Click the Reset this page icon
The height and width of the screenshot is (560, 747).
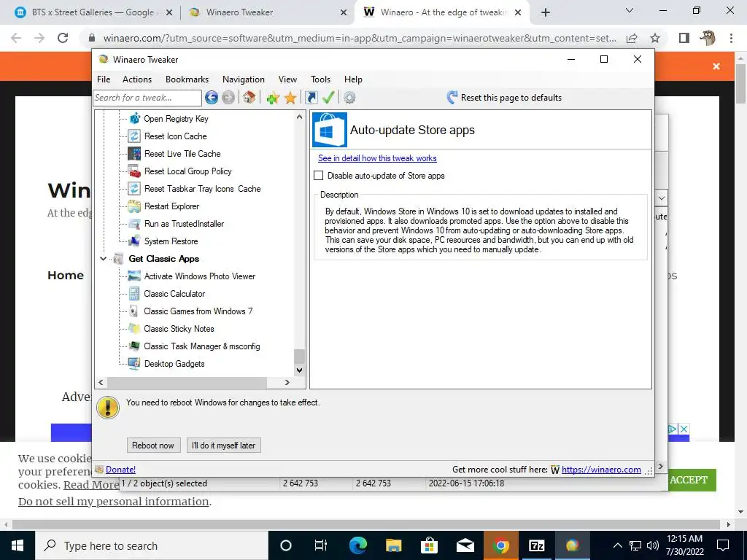452,98
